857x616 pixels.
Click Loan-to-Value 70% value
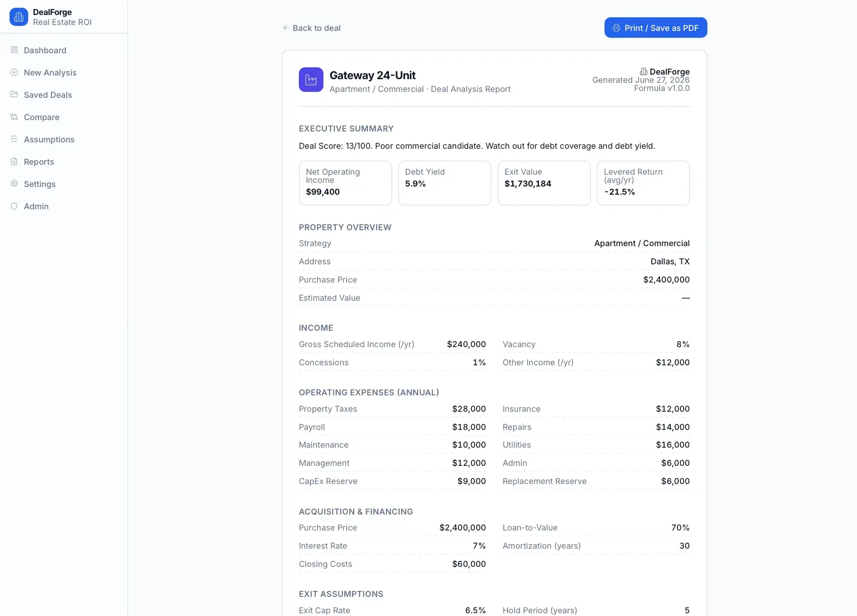pos(681,528)
